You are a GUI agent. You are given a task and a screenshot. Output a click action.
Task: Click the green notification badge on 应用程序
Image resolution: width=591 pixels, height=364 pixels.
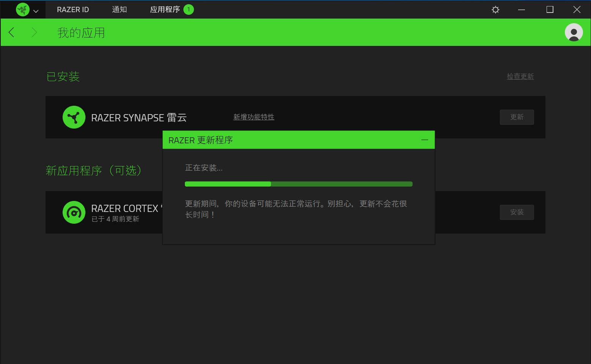(189, 9)
